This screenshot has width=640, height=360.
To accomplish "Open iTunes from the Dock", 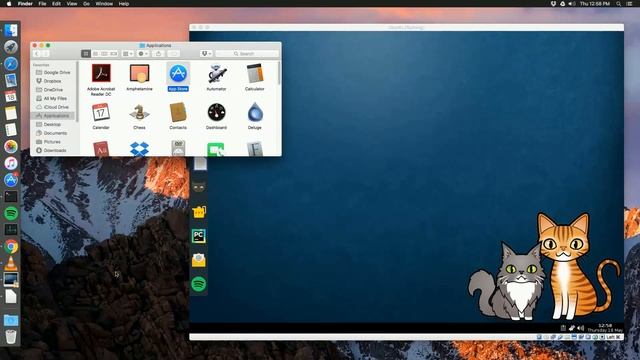I will coord(11,163).
